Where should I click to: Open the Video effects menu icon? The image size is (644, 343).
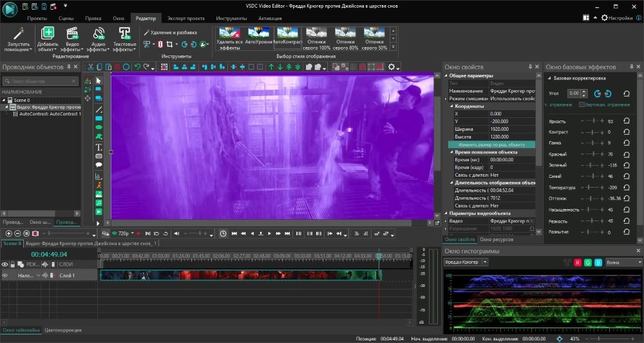pos(71,35)
